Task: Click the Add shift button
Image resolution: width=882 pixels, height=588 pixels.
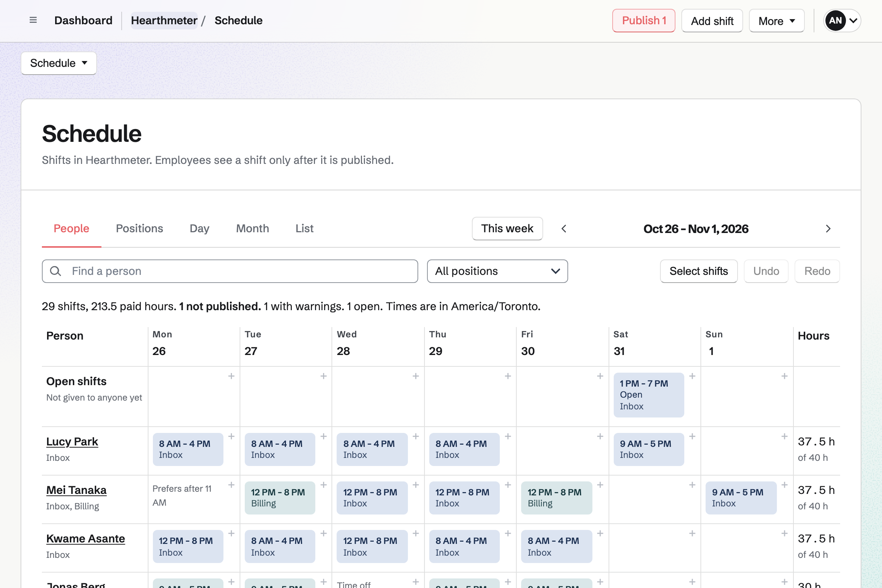Action: 712,21
